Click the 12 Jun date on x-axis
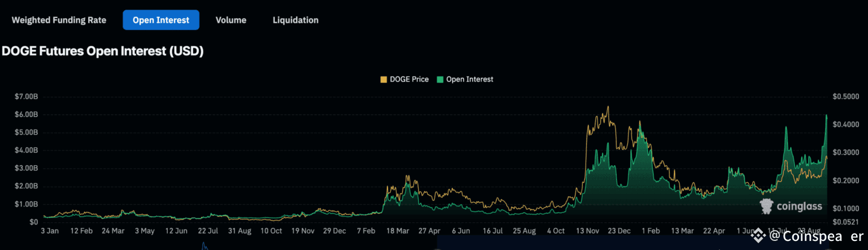868x250 pixels. pos(176,231)
